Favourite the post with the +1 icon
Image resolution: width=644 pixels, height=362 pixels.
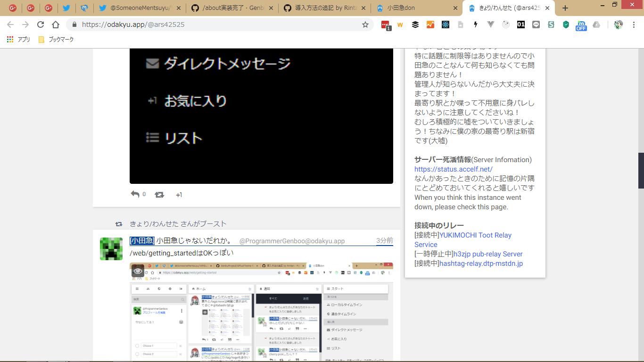pos(179,195)
